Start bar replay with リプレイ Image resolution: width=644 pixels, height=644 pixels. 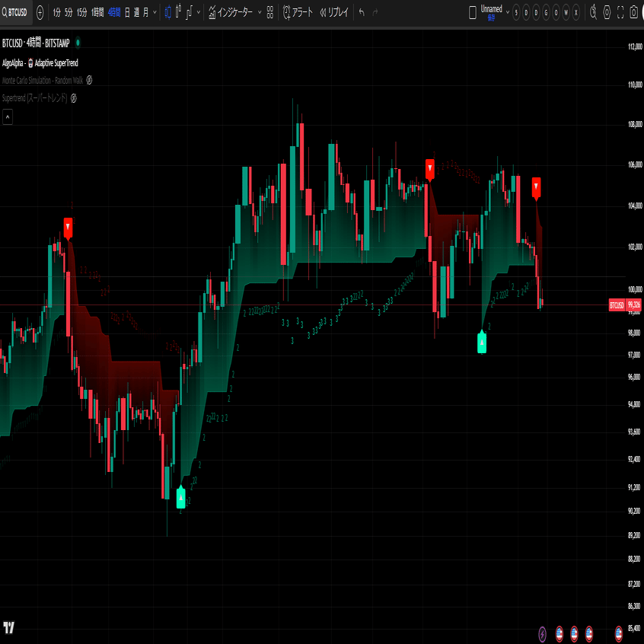[x=334, y=13]
